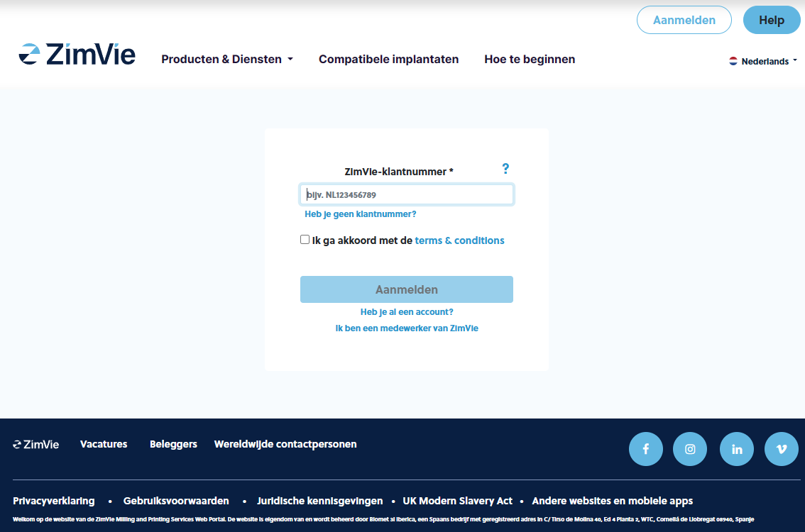This screenshot has height=532, width=805.
Task: Open ZimVie's Instagram via footer icon
Action: click(690, 449)
